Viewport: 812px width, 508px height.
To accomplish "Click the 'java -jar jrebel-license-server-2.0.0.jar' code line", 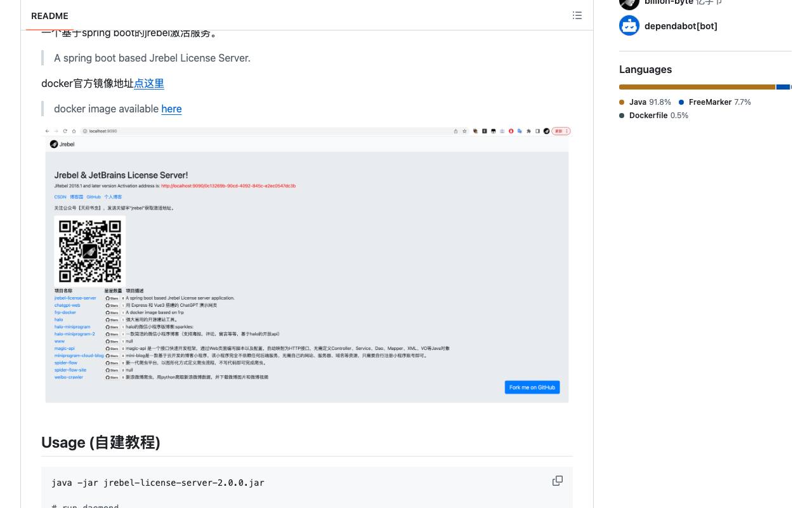I will pos(158,483).
